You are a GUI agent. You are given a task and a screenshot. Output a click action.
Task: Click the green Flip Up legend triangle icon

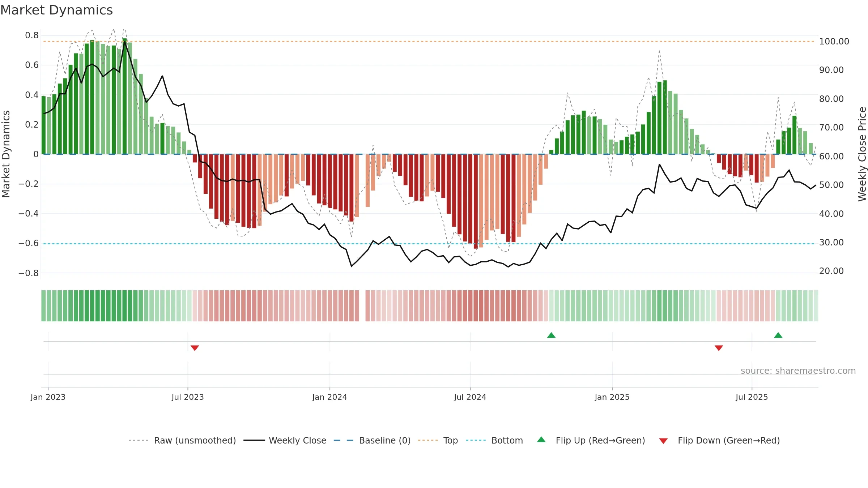pos(541,440)
